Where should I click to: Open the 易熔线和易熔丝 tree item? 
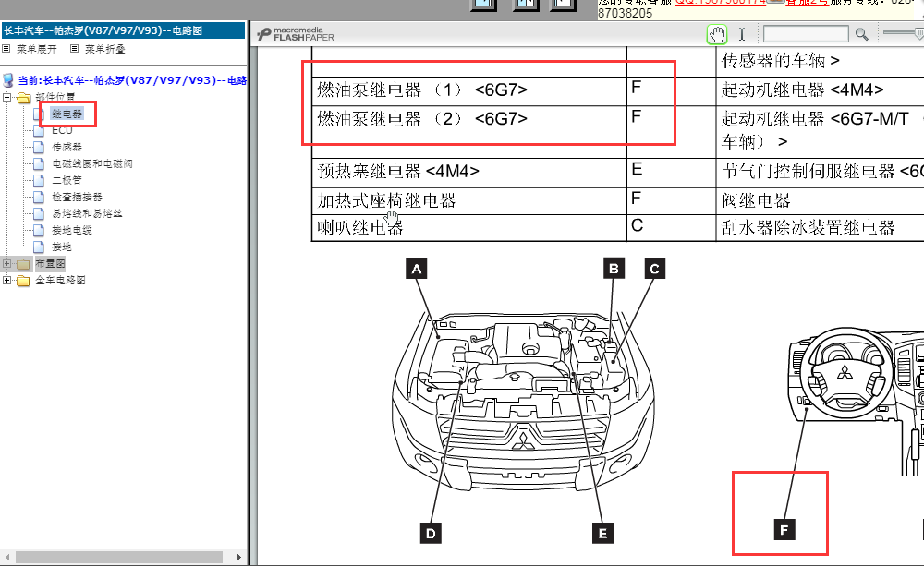87,213
